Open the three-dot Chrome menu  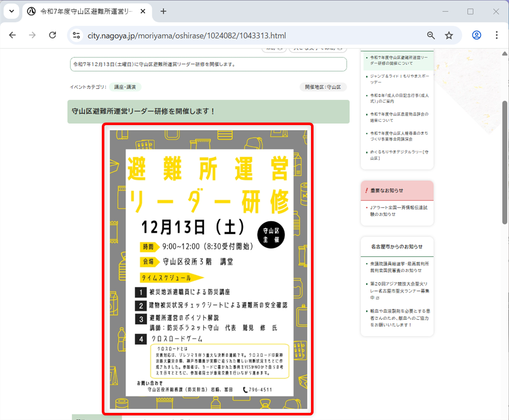(496, 35)
